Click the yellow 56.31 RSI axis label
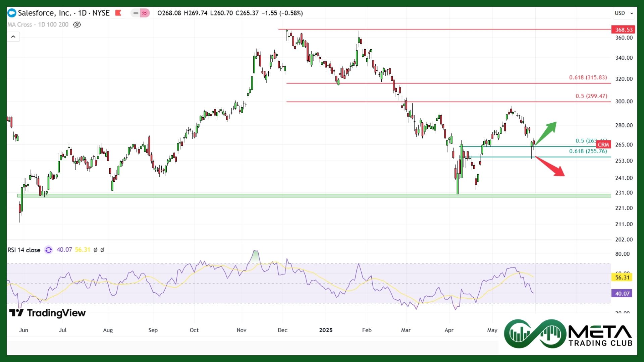This screenshot has height=362, width=644. pyautogui.click(x=622, y=277)
